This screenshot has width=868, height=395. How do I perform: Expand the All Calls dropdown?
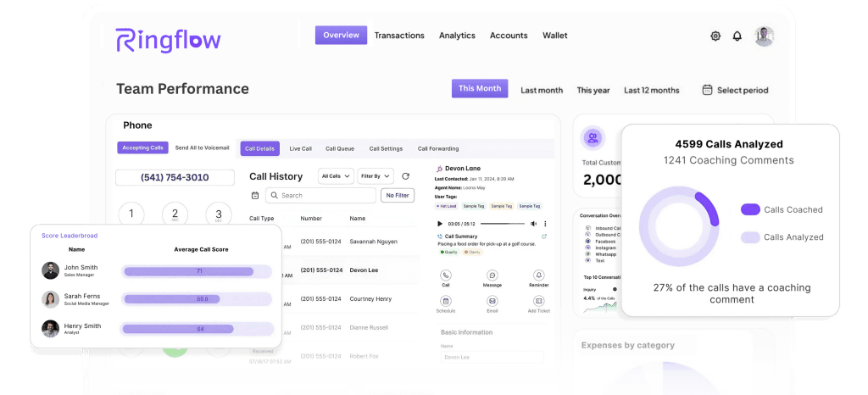coord(336,176)
